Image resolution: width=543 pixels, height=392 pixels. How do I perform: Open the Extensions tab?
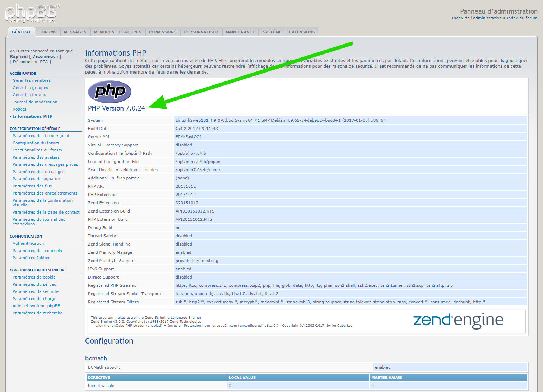(302, 32)
